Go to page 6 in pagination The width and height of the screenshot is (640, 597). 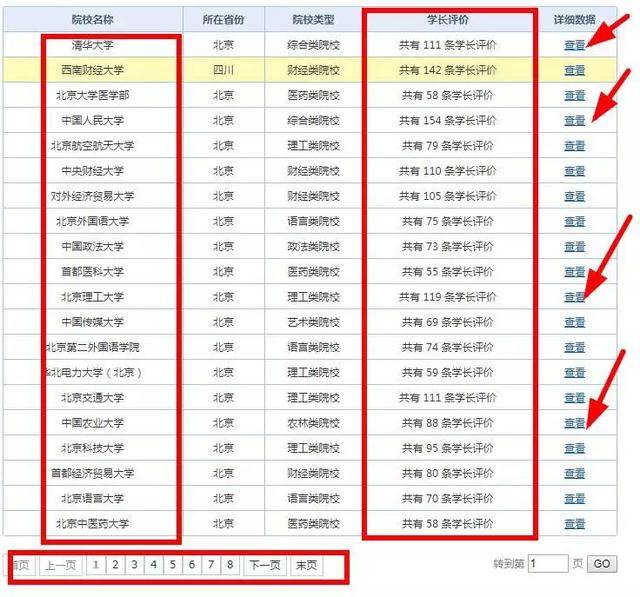pos(192,565)
